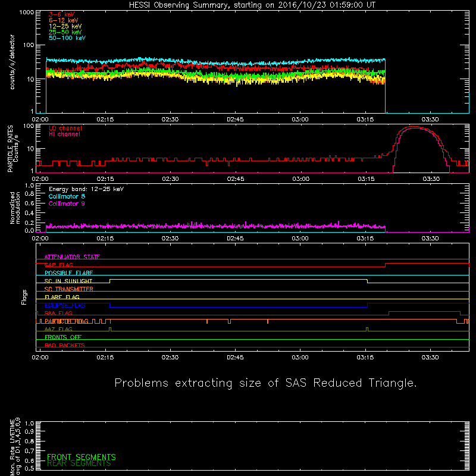Click the 'counts/s/detector' axis label
This screenshot has width=476, height=476.
(x=12, y=62)
